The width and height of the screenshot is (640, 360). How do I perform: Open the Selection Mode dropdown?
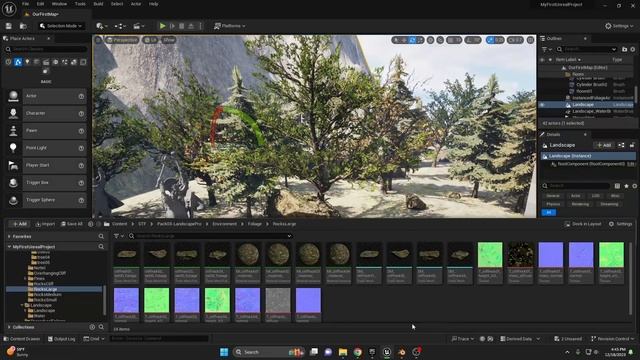[61, 26]
